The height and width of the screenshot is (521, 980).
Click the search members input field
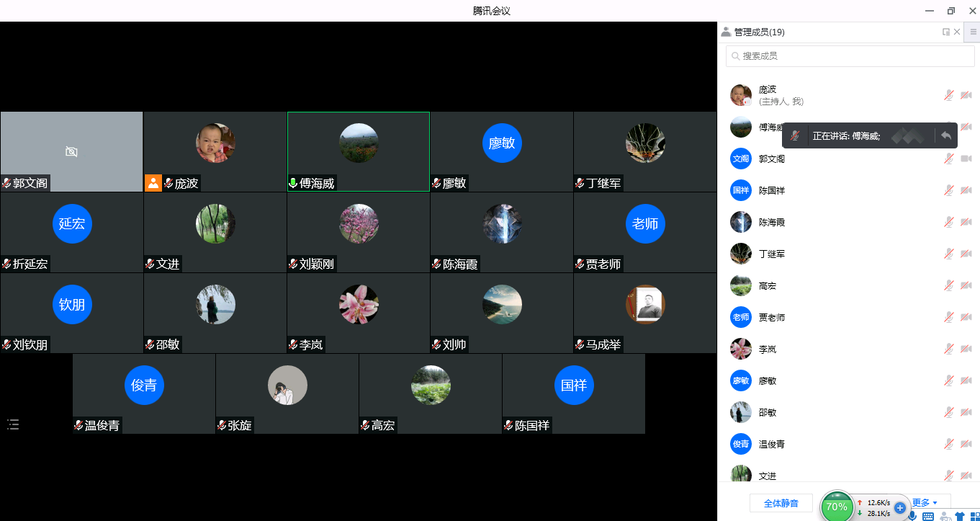pos(850,55)
